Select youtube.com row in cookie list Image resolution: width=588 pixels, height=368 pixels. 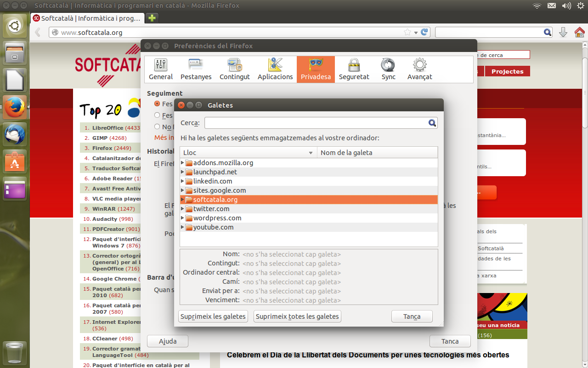tap(309, 227)
